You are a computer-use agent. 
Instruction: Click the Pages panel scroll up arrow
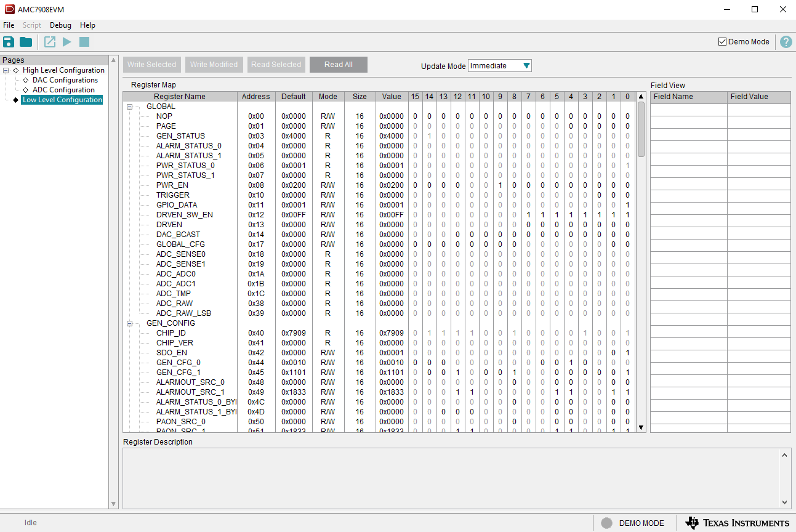point(113,60)
